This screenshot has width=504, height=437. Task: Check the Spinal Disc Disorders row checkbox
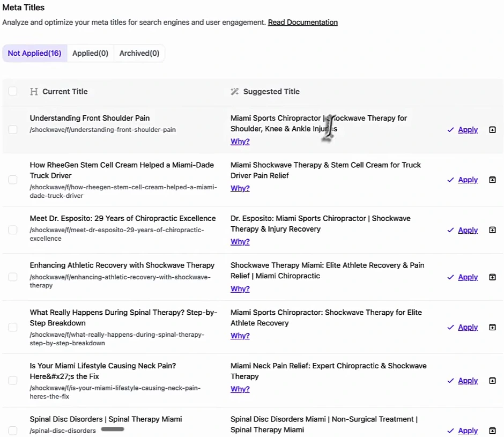coord(13,431)
